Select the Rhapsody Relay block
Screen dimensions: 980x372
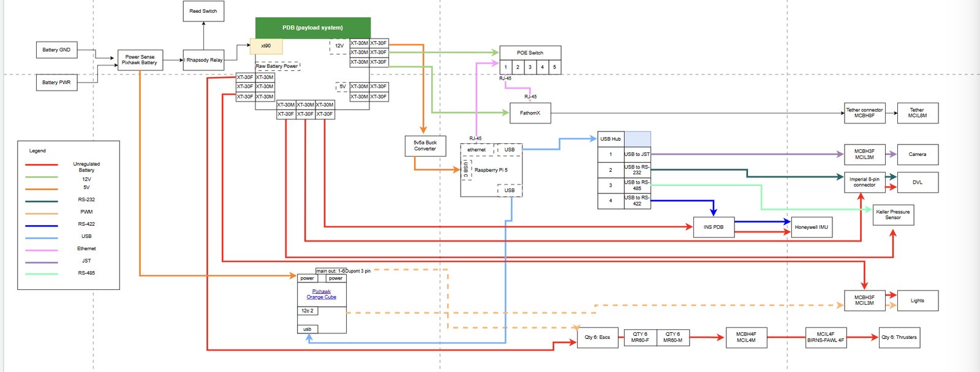point(204,60)
